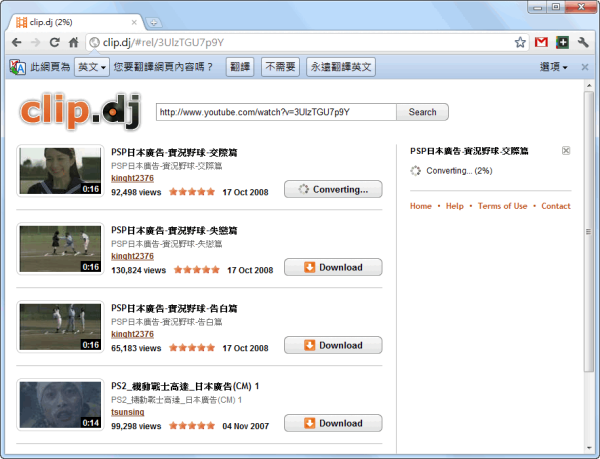This screenshot has height=459, width=600.
Task: Dismiss the translate bar with its X
Action: (585, 67)
